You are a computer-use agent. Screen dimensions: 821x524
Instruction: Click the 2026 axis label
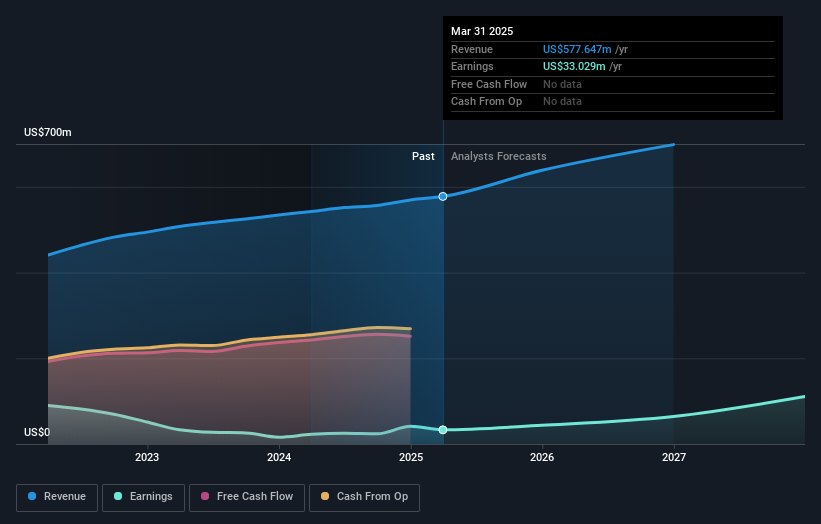pos(542,458)
